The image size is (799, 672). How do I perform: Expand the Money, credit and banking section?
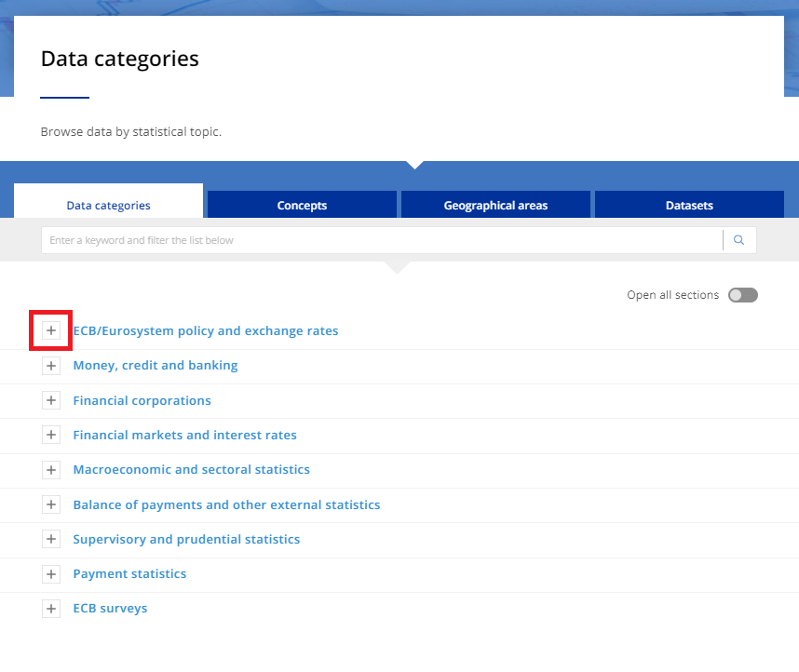[x=51, y=366]
